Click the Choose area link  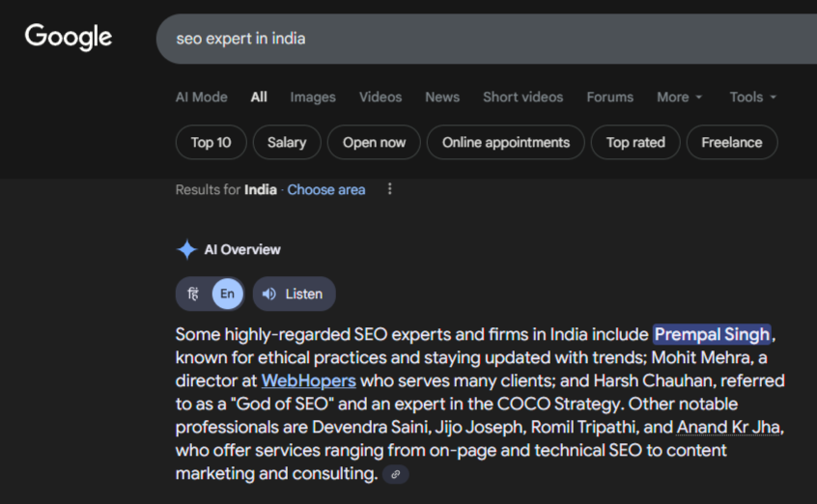click(x=326, y=189)
